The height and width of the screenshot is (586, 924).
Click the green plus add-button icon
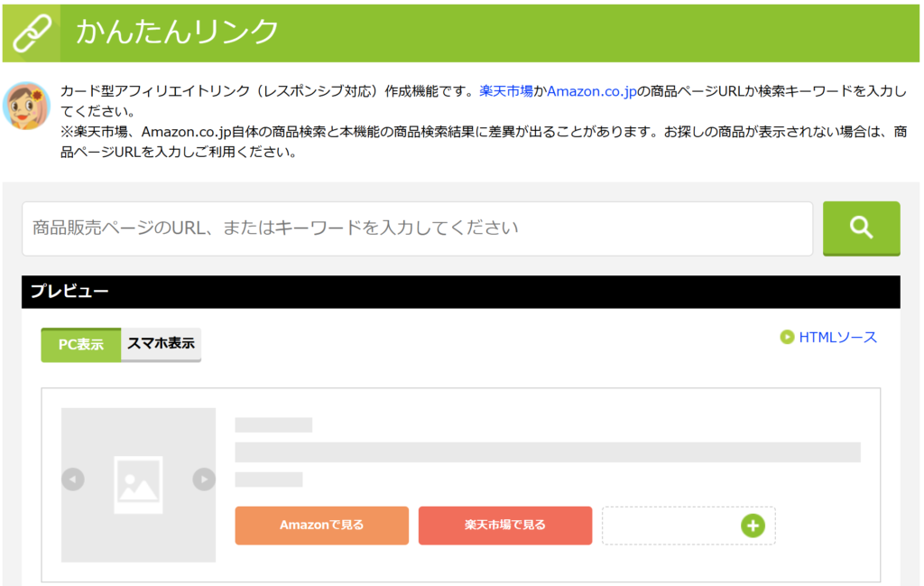(x=753, y=526)
